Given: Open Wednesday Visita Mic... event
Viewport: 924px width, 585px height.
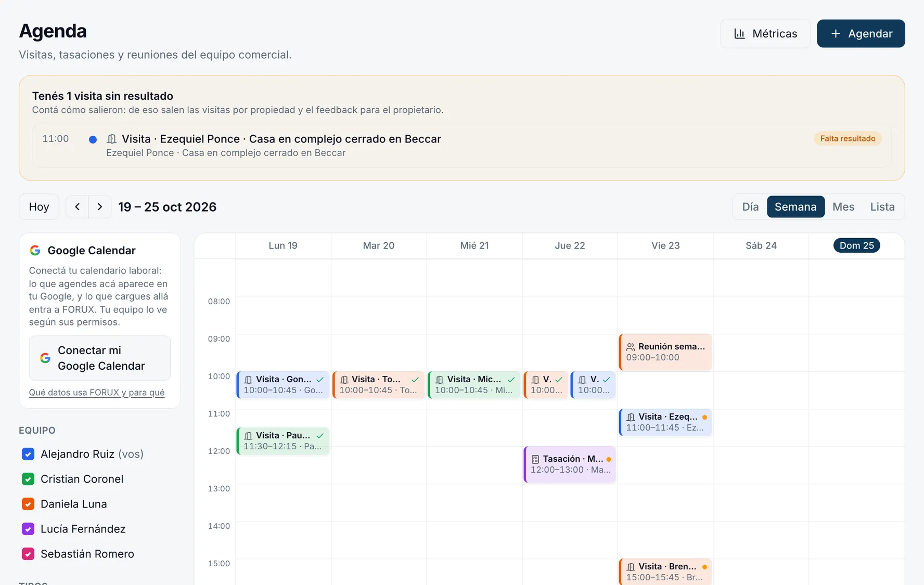Looking at the screenshot, I should (x=474, y=385).
